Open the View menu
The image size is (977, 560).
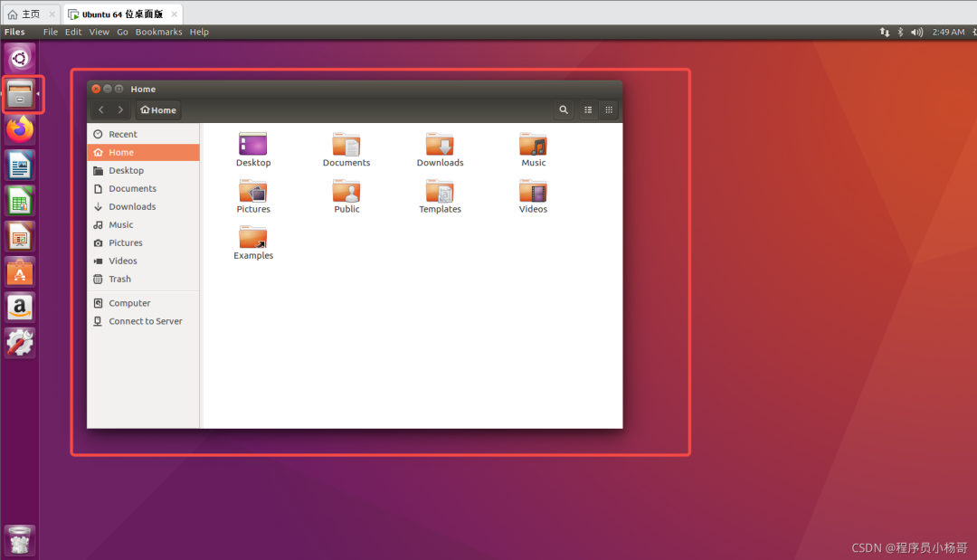click(x=100, y=32)
